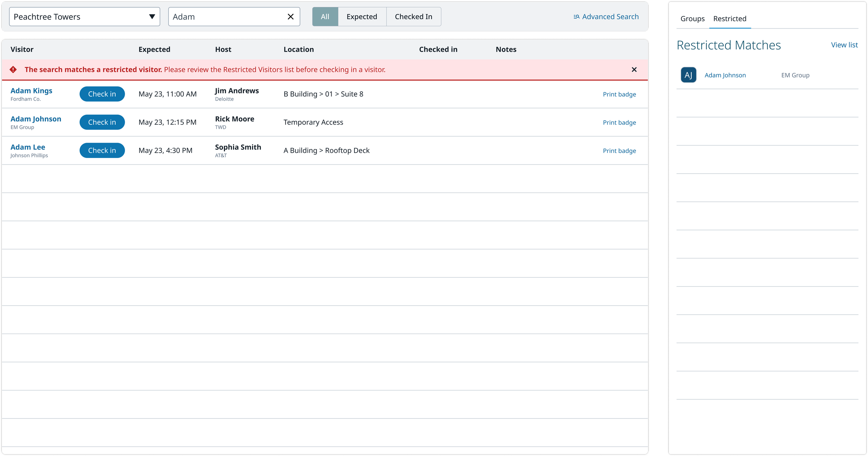868x456 pixels.
Task: Open Adam Johnson's restricted match entry
Action: pos(725,75)
